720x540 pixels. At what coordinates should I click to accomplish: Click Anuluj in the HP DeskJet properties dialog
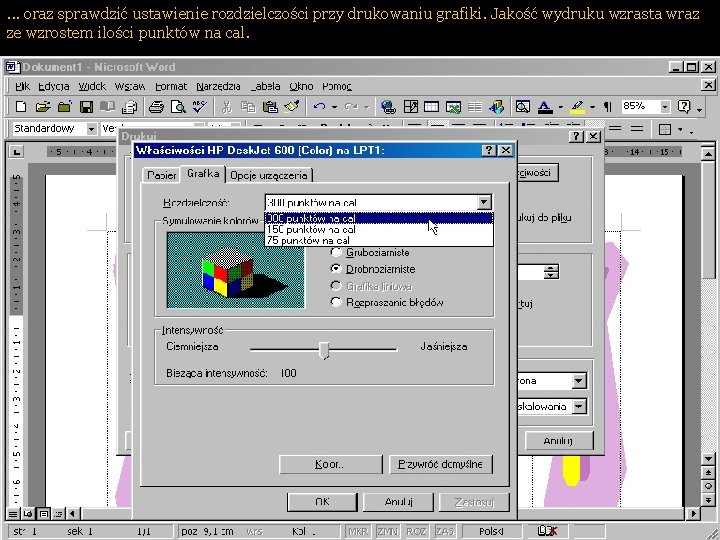point(398,502)
